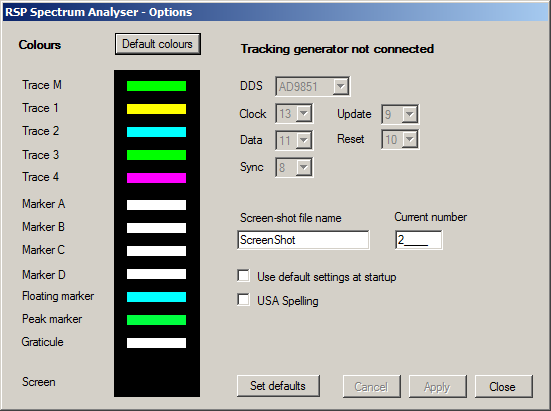Click the Set defaults button
This screenshot has width=551, height=411.
[x=278, y=386]
